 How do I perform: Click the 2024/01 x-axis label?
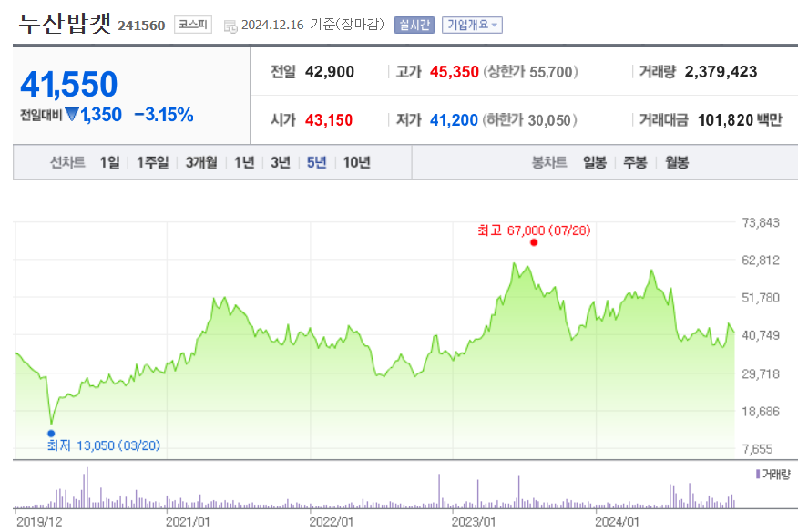[618, 522]
